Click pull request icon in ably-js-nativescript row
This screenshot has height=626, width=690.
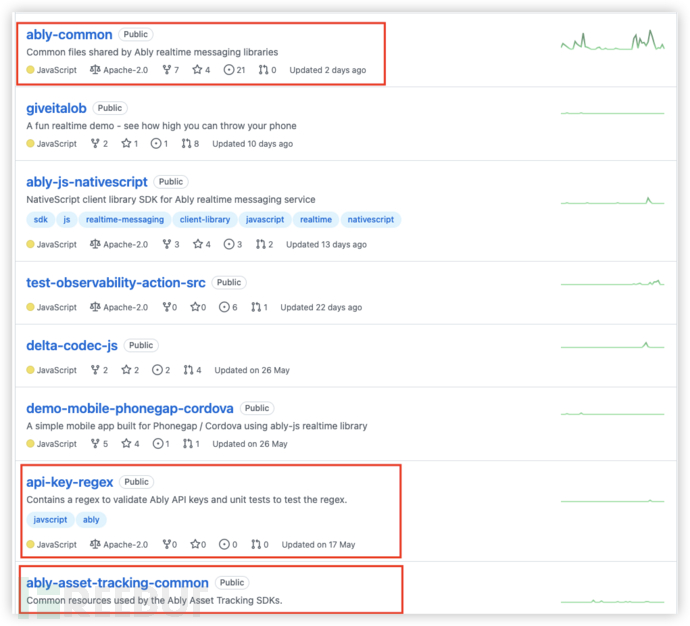coord(261,244)
